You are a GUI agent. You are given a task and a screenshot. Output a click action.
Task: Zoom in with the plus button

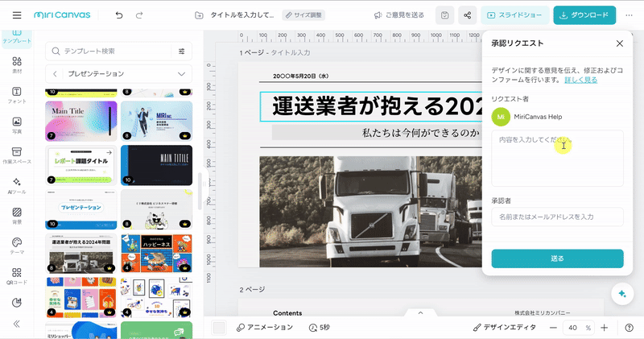coord(605,328)
